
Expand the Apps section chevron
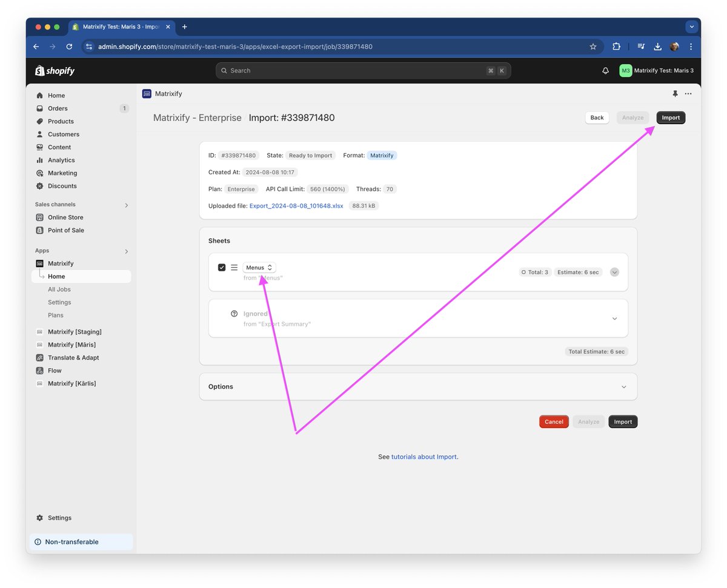tap(126, 251)
